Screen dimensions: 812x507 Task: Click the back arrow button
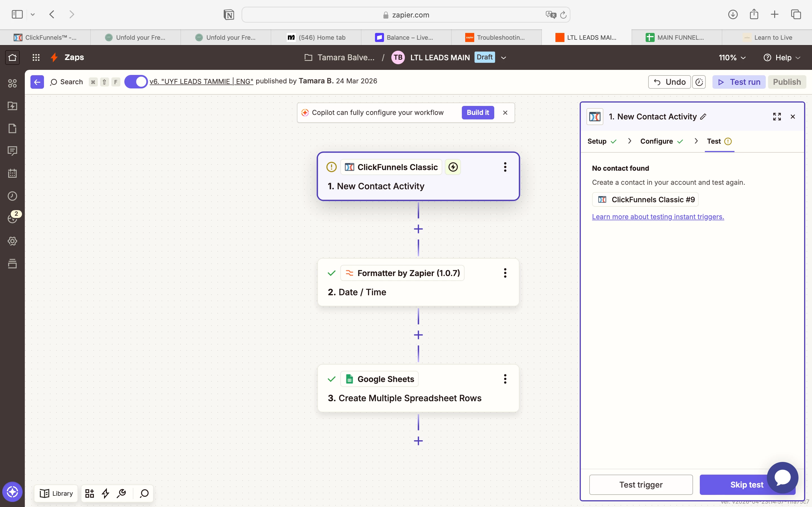click(x=37, y=82)
